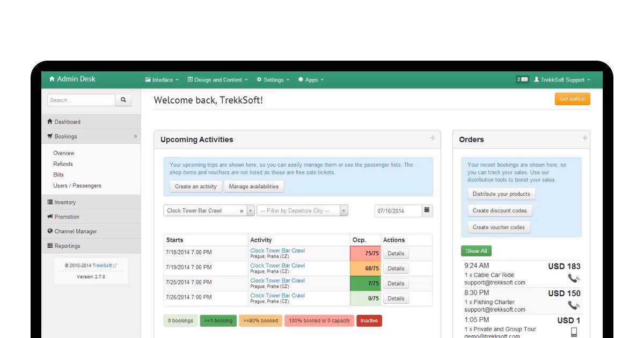Open the Design and Content menu
This screenshot has height=338, width=644.
pos(217,79)
